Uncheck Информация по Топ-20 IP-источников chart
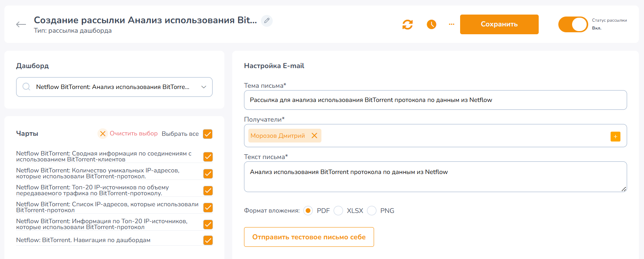 point(208,224)
